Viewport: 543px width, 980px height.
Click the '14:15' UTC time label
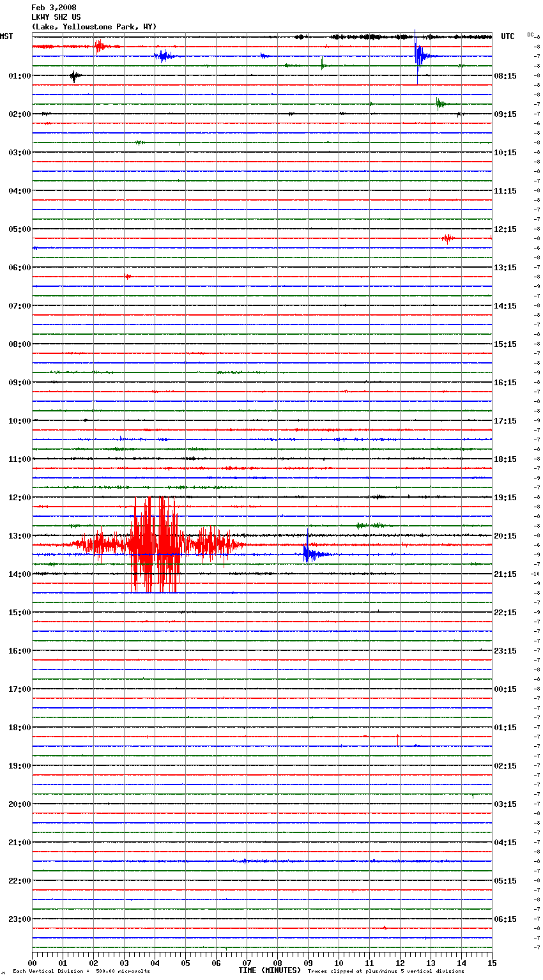pos(505,306)
